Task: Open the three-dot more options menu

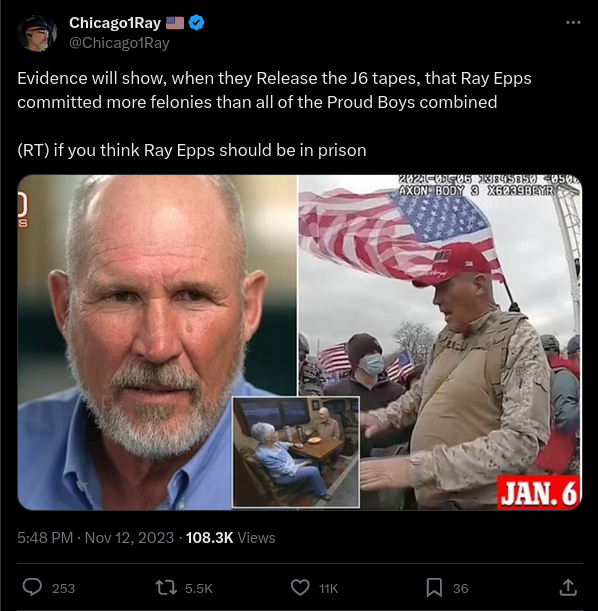Action: point(573,23)
